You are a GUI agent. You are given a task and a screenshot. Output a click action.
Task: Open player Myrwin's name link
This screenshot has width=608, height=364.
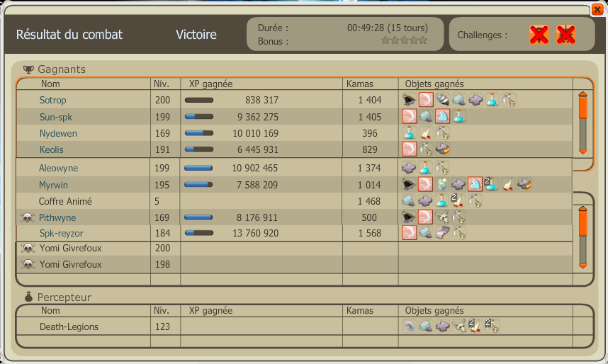(53, 186)
